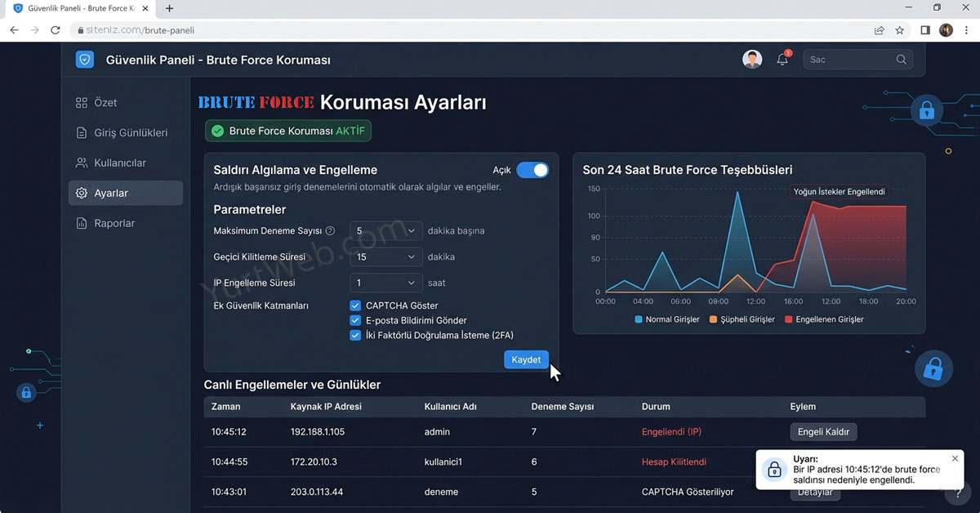Screen dimensions: 980x513
Task: Click the green check icon in AKTİF badge
Action: (217, 131)
